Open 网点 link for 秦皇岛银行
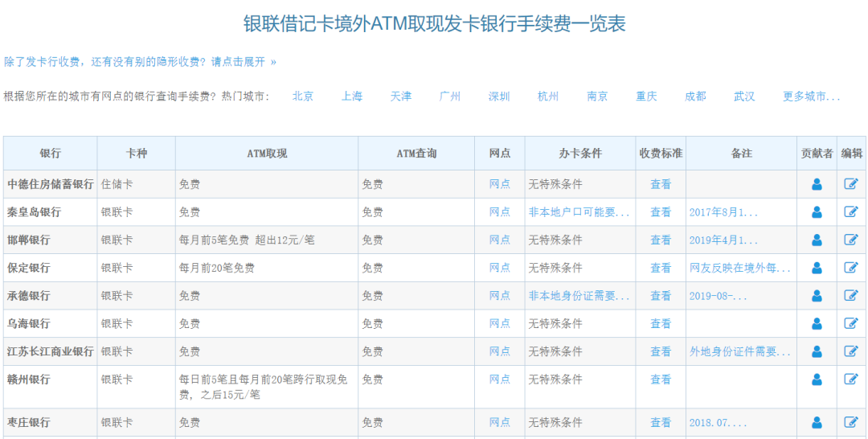The width and height of the screenshot is (868, 439). tap(499, 212)
